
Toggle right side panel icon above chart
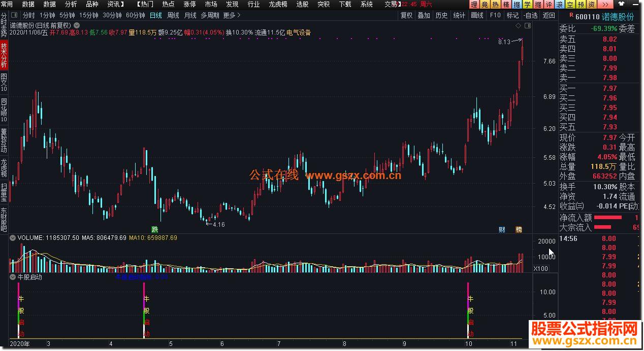coord(527,25)
